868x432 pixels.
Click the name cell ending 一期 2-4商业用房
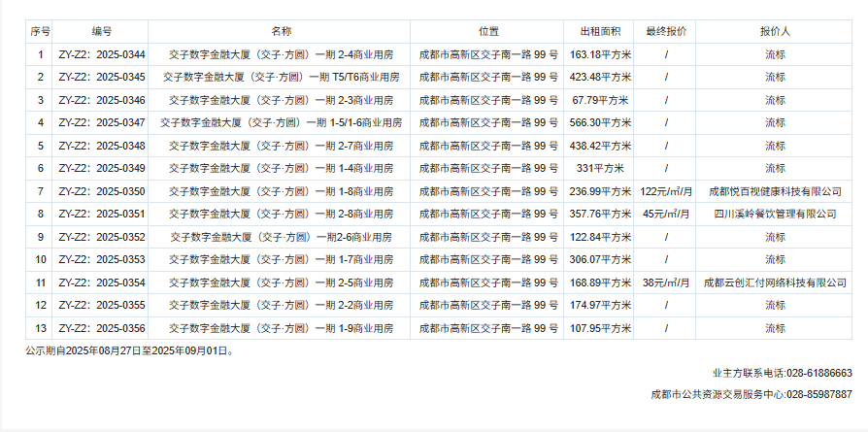(x=281, y=54)
